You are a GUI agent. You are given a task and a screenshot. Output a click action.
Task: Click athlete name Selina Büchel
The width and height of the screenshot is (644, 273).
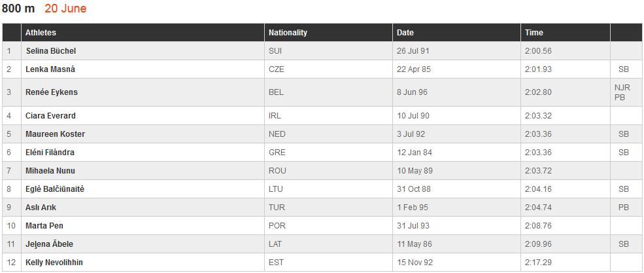pos(52,51)
